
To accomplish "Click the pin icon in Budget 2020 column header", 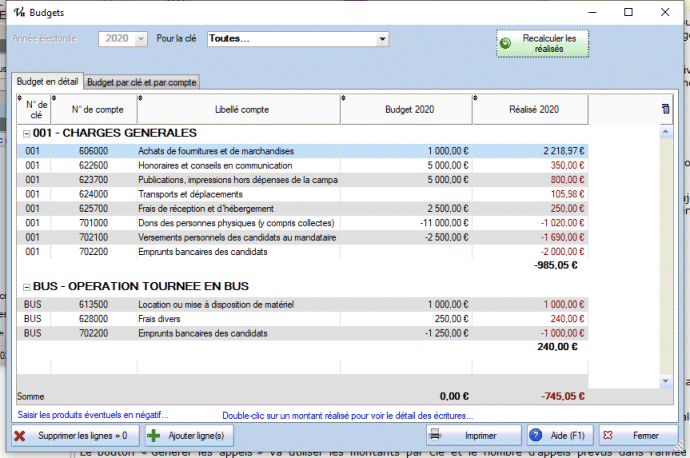I will click(x=344, y=98).
